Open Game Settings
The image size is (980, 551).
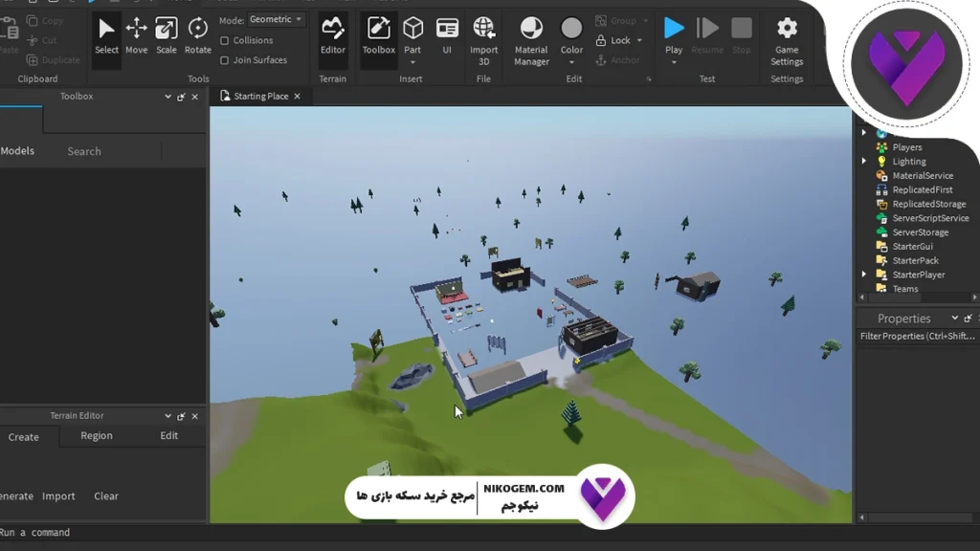pyautogui.click(x=787, y=40)
